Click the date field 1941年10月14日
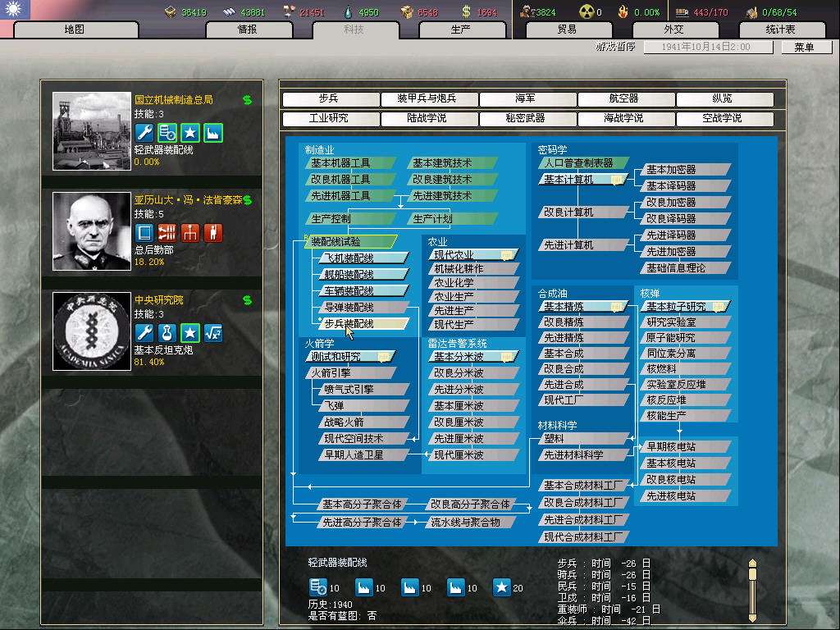 click(x=708, y=47)
